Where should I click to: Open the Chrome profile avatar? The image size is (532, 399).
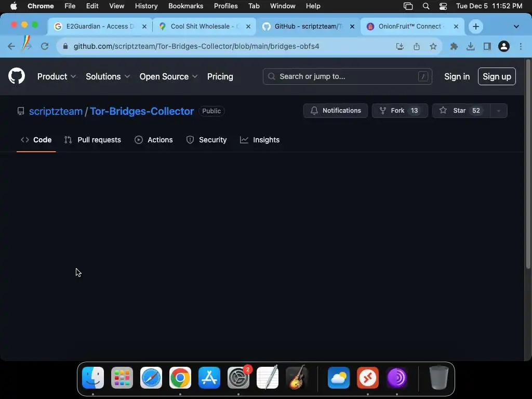(504, 46)
